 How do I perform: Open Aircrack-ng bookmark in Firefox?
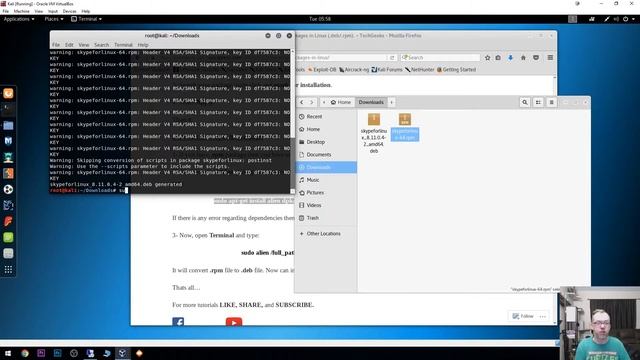click(x=354, y=70)
